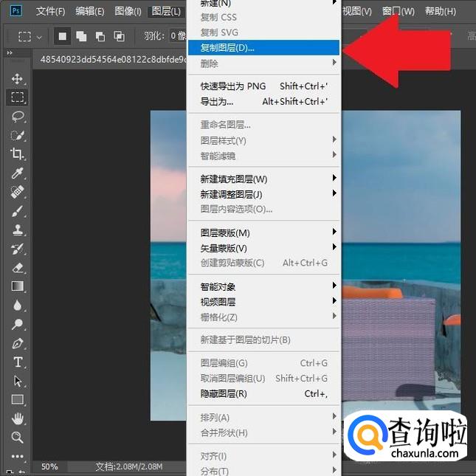Select the Lasso tool
This screenshot has width=476, height=476.
(x=18, y=117)
